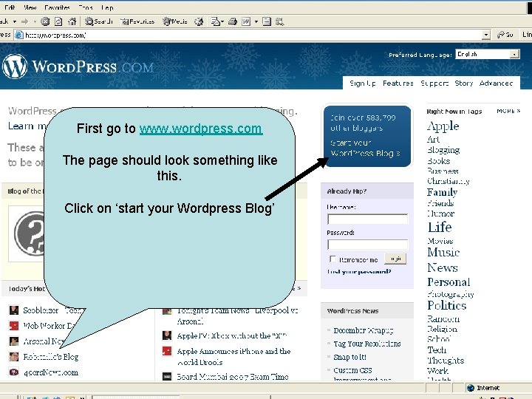
Task: Go to the Features tab
Action: point(398,83)
